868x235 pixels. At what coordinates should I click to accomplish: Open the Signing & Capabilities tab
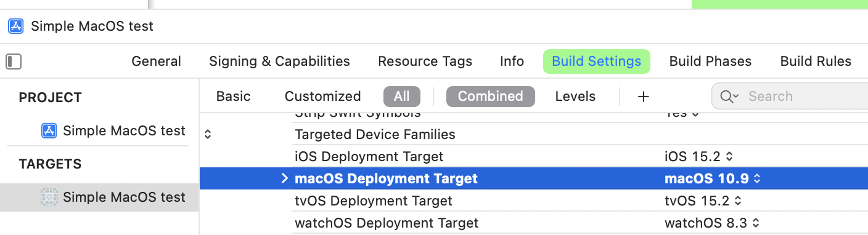pyautogui.click(x=279, y=62)
